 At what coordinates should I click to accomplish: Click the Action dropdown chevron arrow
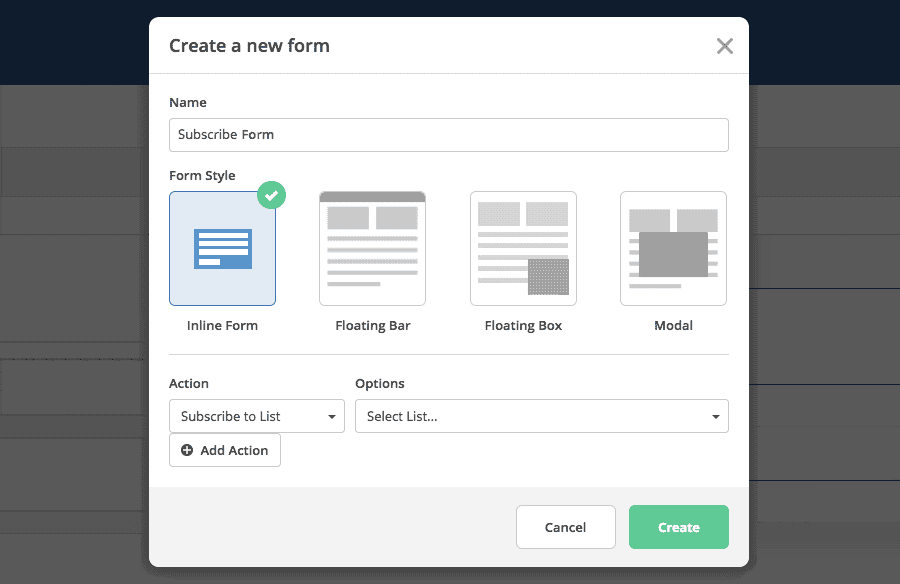tap(333, 416)
